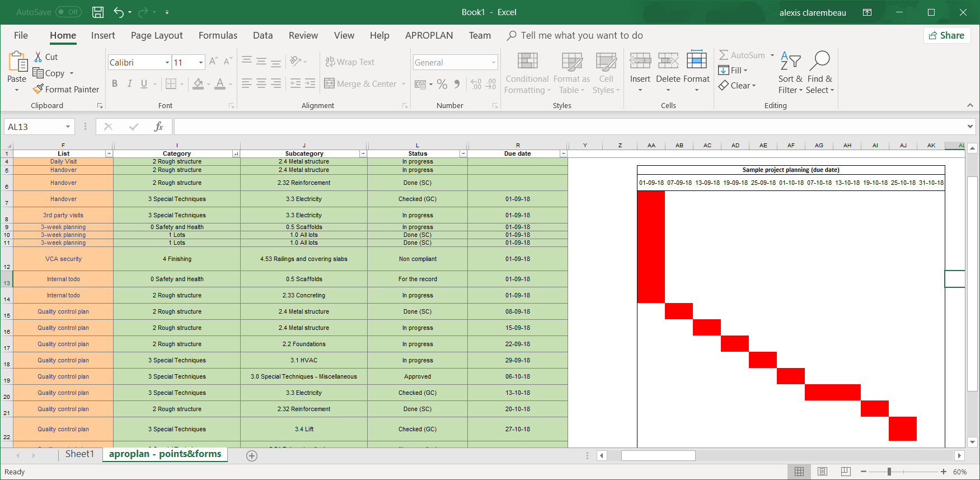The image size is (980, 480).
Task: Open the Name Box dropdown arrow
Action: (x=68, y=127)
